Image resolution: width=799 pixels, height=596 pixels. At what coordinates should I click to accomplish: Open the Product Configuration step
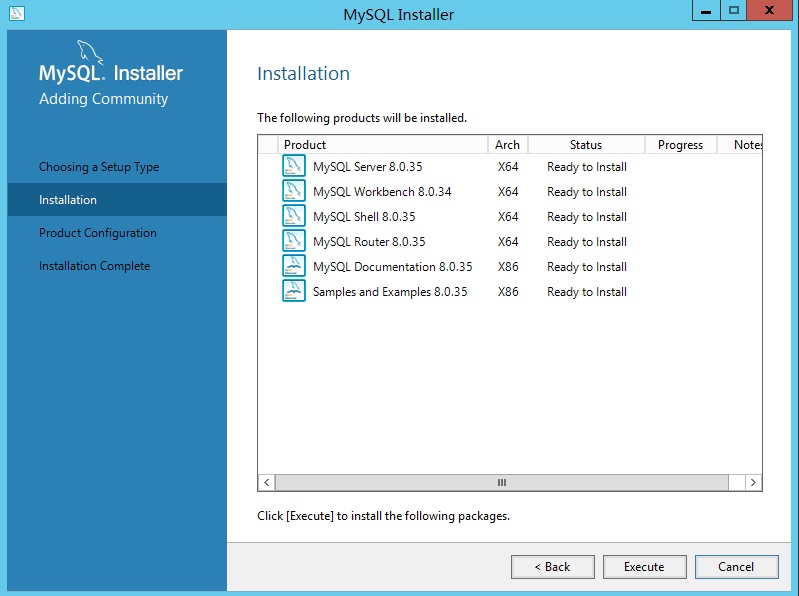(x=98, y=233)
